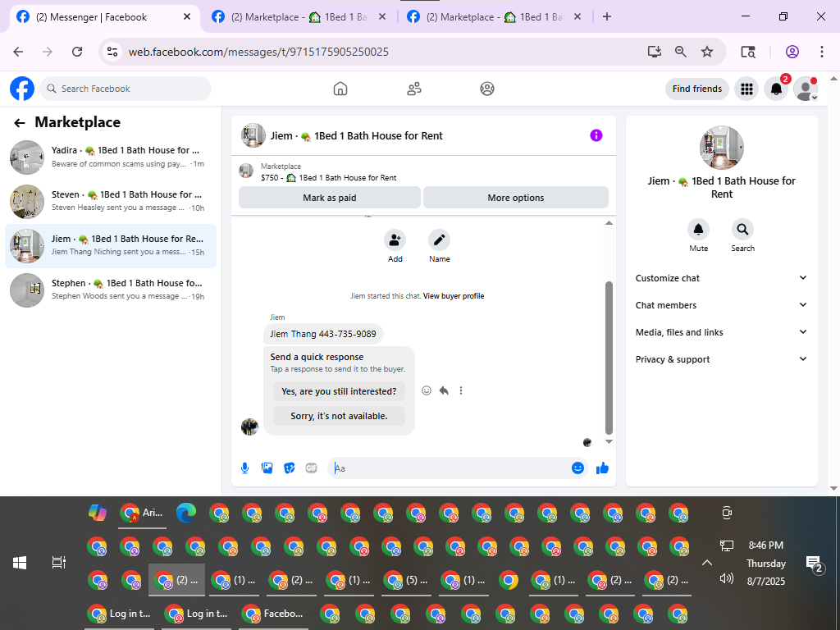Click the install app icon in address bar
Screen dimensions: 840x630
654,52
